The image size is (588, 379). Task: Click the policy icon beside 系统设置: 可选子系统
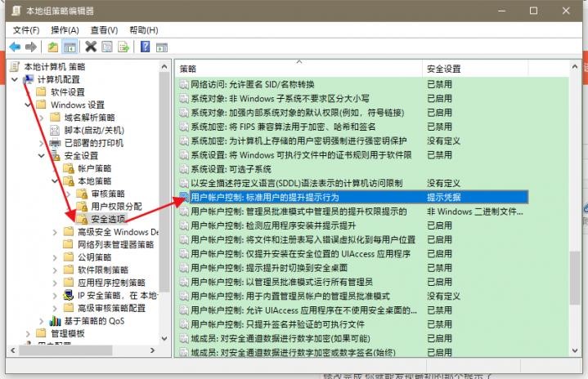(183, 169)
